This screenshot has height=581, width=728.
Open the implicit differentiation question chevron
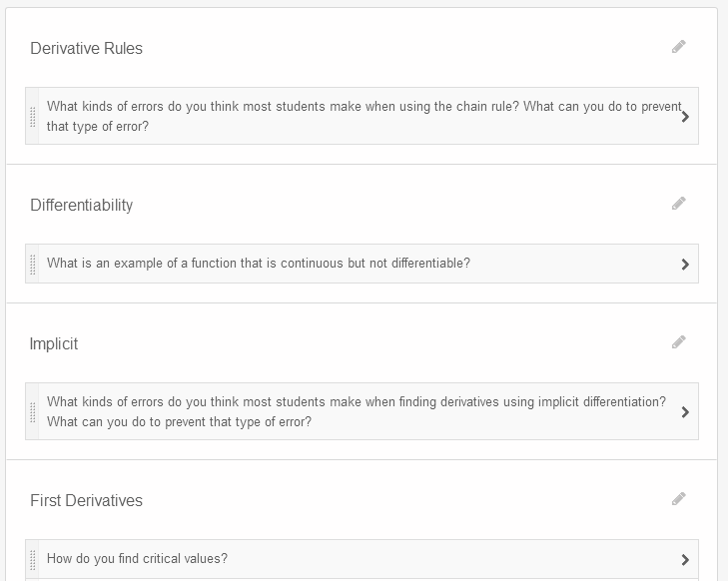685,412
